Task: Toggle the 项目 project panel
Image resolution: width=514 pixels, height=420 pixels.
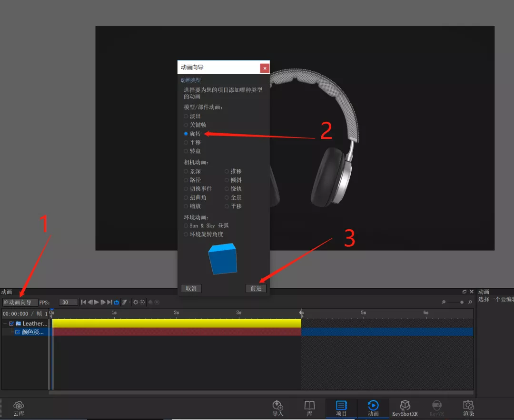Action: tap(341, 408)
